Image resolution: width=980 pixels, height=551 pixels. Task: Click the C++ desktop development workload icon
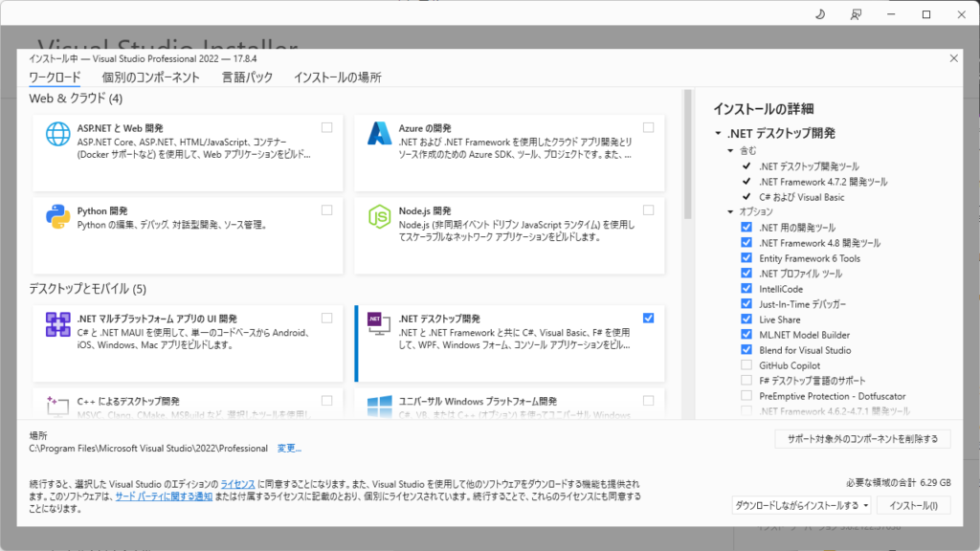coord(58,406)
